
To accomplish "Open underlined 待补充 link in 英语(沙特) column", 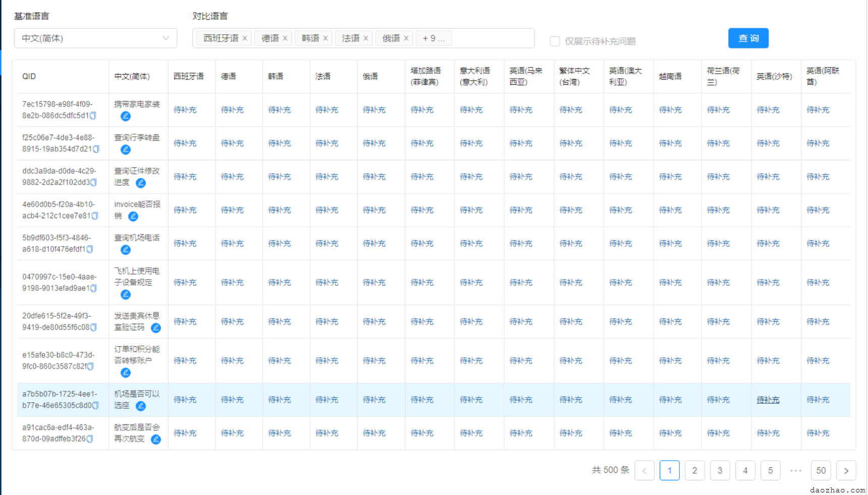I will 768,400.
